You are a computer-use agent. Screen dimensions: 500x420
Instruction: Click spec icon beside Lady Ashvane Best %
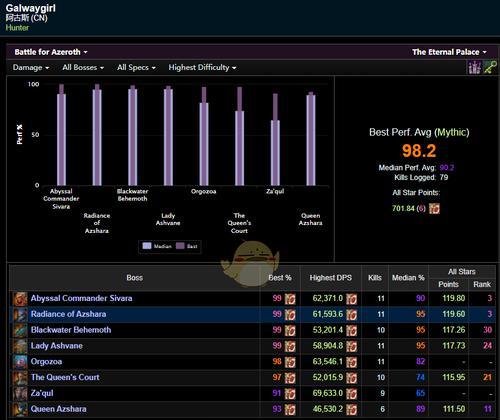pos(290,346)
